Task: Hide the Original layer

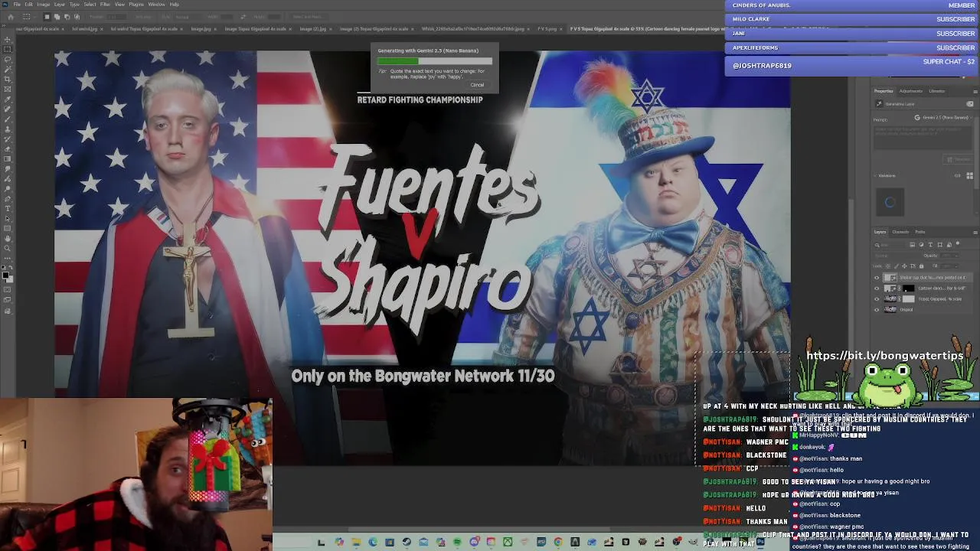Action: pos(877,309)
